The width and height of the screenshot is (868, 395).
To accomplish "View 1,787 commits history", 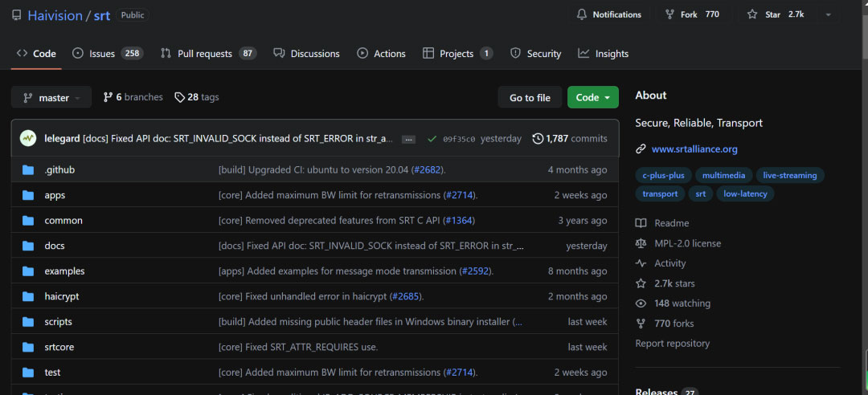I will coord(570,138).
